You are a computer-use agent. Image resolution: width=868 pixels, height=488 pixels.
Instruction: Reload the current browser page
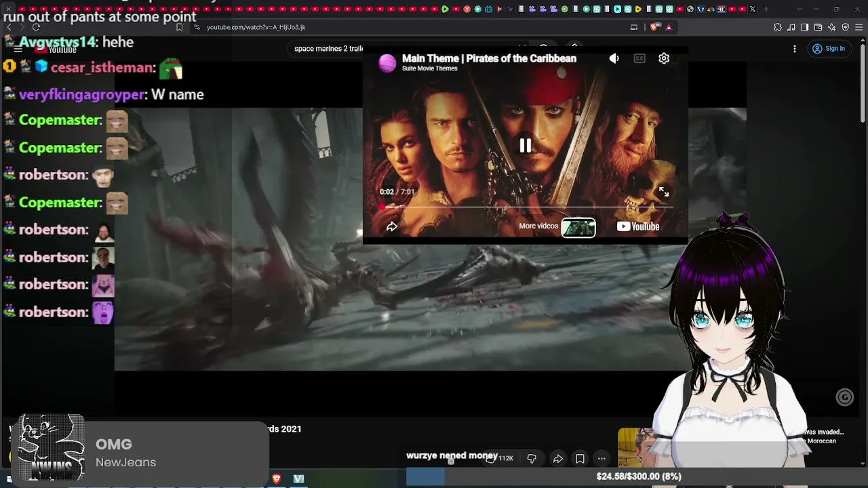click(36, 27)
